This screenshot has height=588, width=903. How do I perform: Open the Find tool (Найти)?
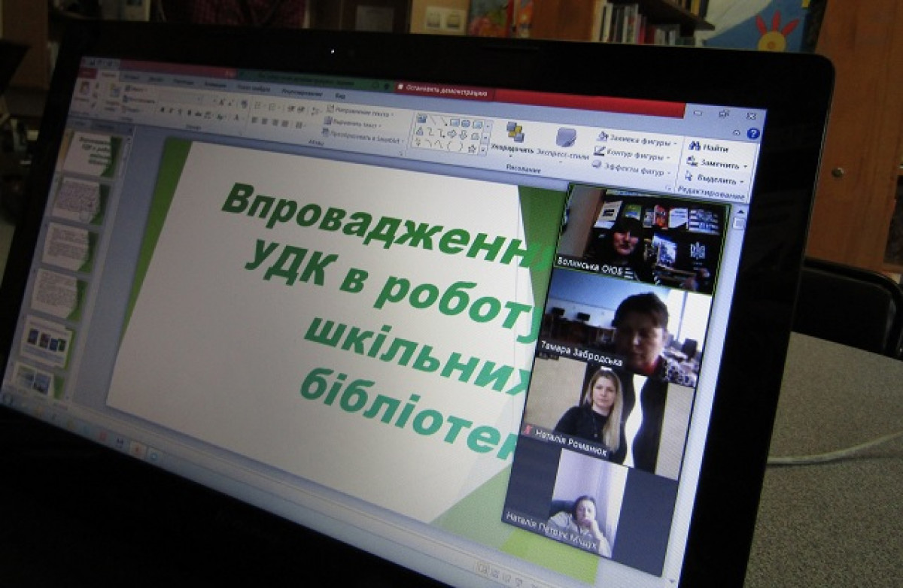tap(710, 147)
